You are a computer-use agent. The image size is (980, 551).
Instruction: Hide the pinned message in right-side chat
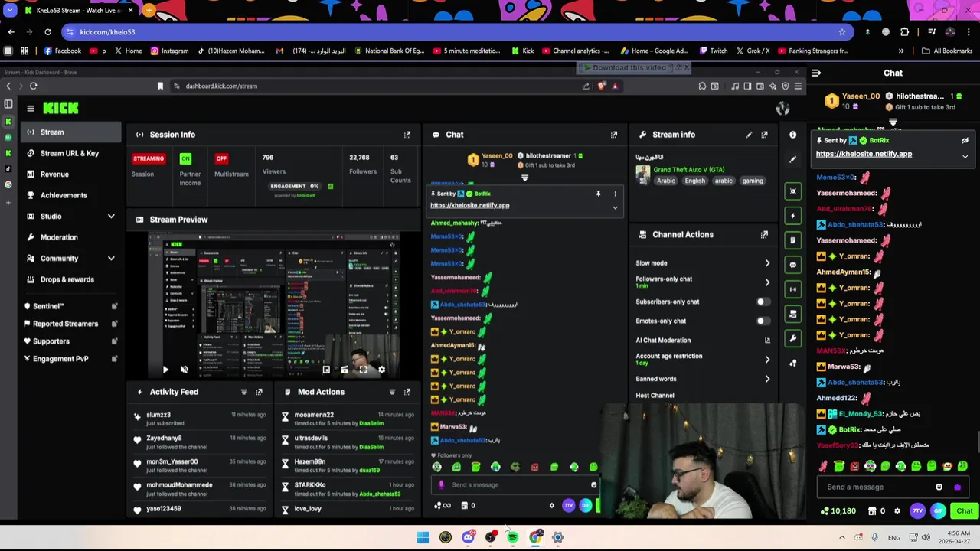(x=965, y=141)
